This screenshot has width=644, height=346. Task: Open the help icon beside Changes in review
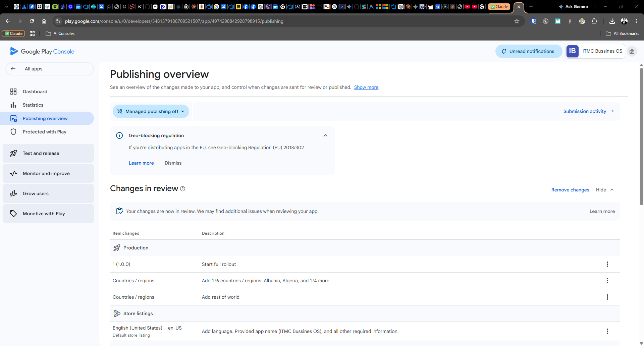(x=183, y=189)
